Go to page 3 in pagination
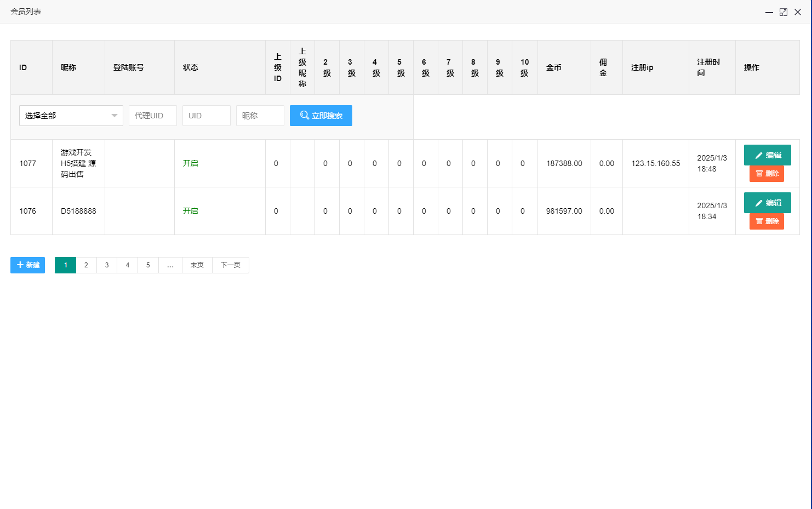 [107, 265]
